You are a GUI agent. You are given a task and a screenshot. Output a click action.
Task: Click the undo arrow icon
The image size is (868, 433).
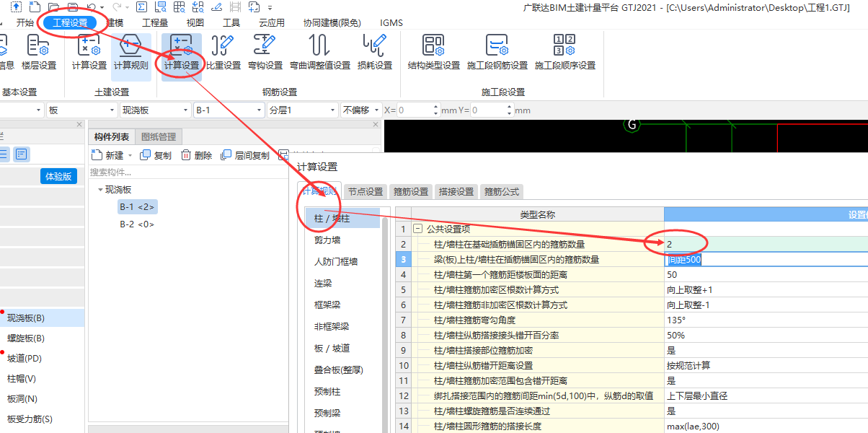(92, 6)
